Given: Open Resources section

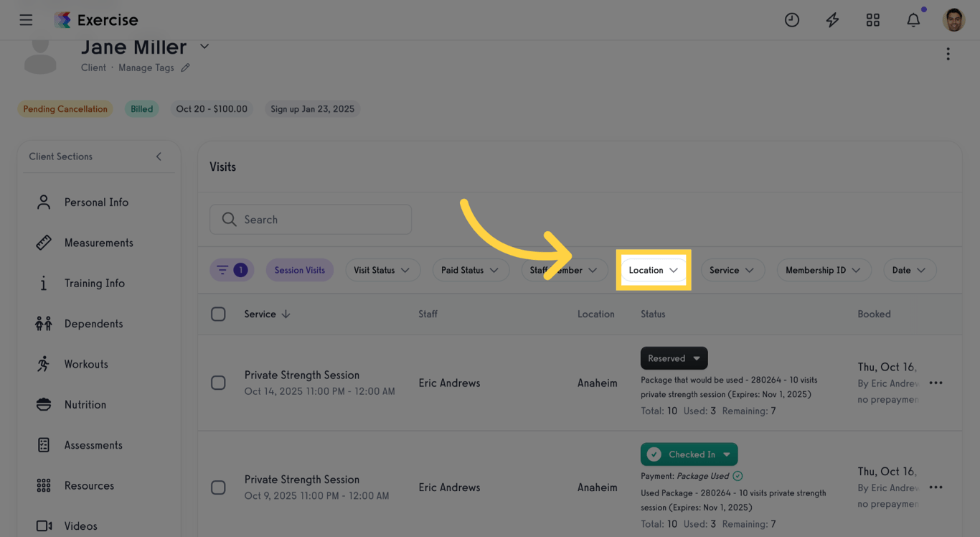Looking at the screenshot, I should [x=89, y=486].
